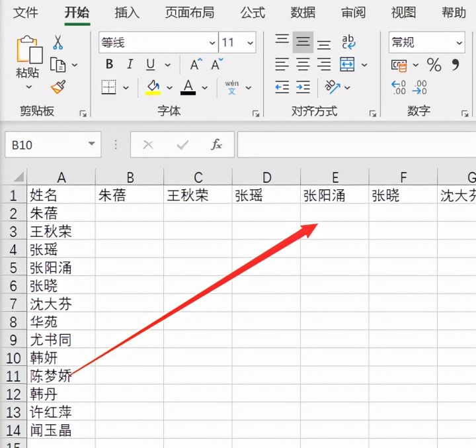Expand the Name Box dropdown arrow
The width and height of the screenshot is (476, 448).
(x=92, y=144)
